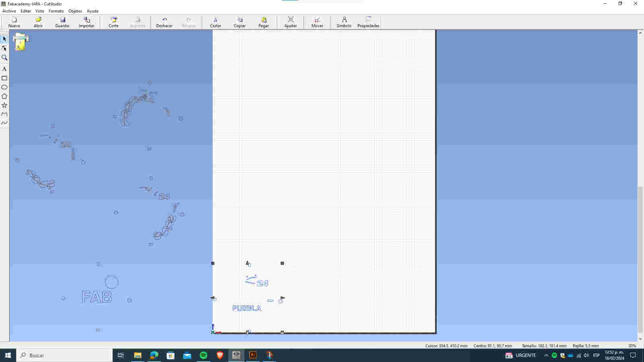Click the PUEBLA text object on canvas
The image size is (644, 362).
247,308
